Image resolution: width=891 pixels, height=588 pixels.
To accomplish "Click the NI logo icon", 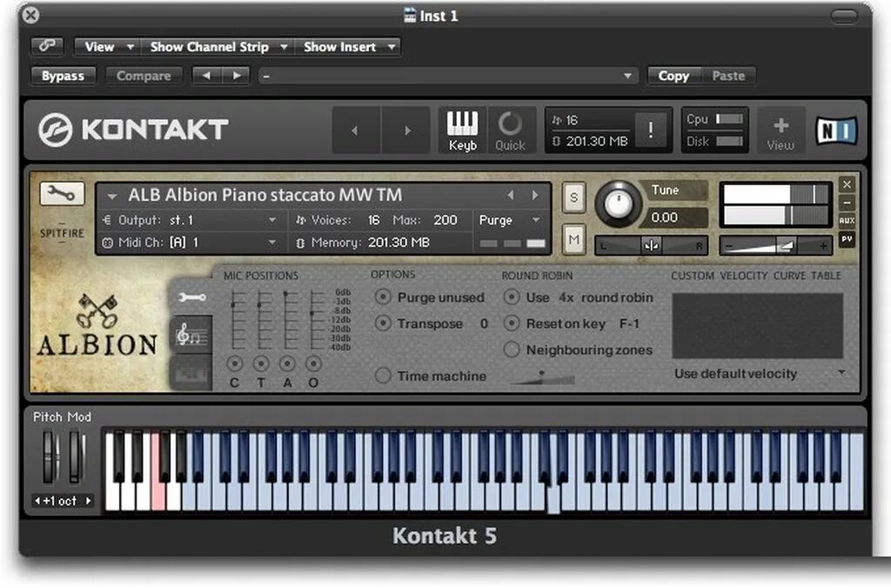I will [x=836, y=130].
